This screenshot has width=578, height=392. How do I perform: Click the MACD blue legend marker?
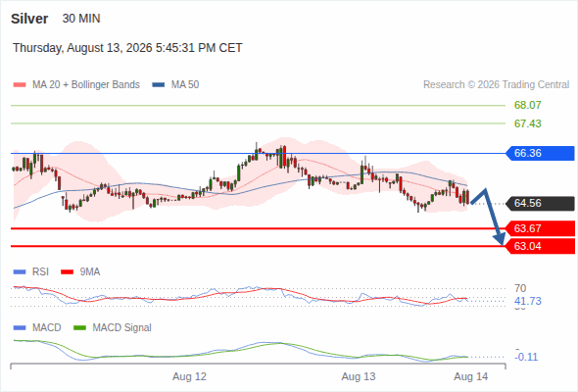tap(20, 328)
